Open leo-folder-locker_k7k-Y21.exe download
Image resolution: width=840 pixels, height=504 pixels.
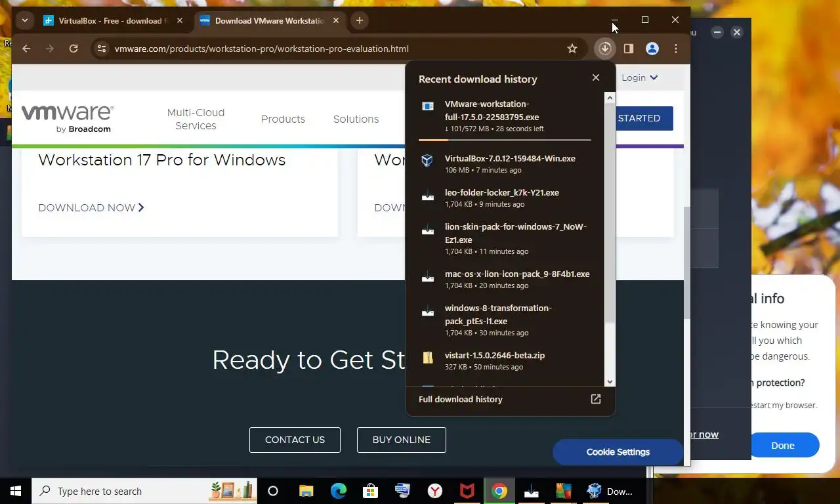coord(505,198)
